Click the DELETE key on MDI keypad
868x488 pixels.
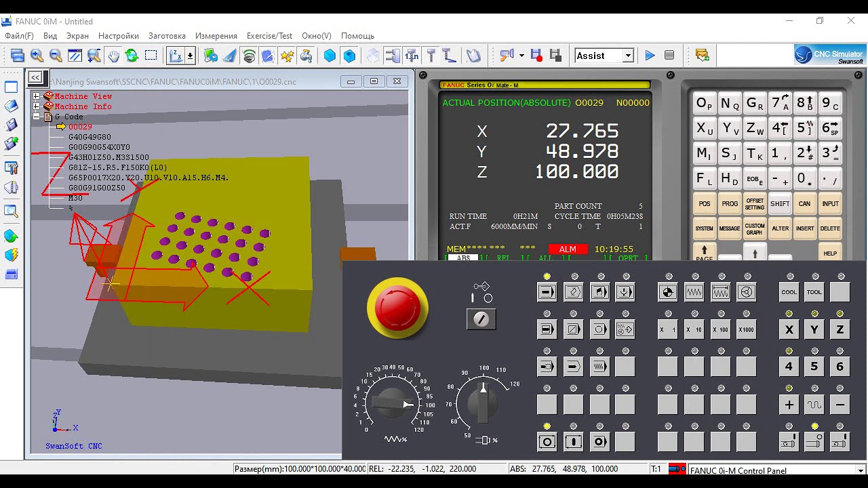830,229
